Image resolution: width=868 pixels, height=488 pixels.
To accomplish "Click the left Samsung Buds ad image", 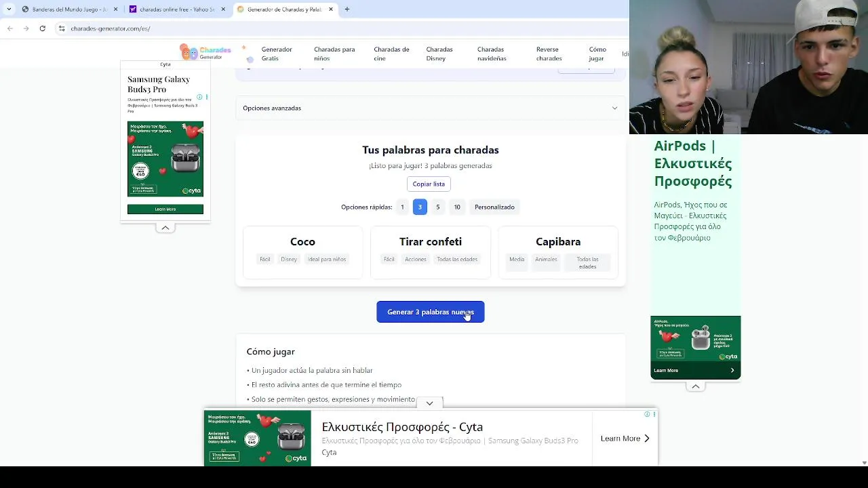I will (x=165, y=159).
